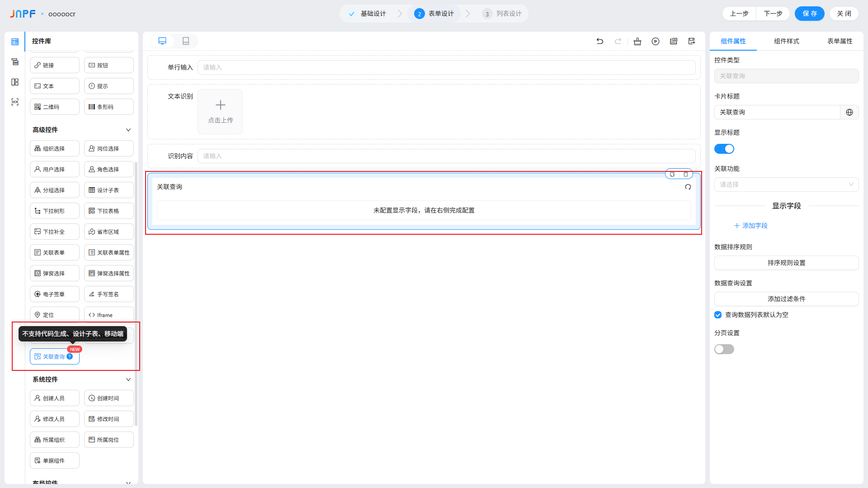868x488 pixels.
Task: Click the preview play icon
Action: click(656, 41)
